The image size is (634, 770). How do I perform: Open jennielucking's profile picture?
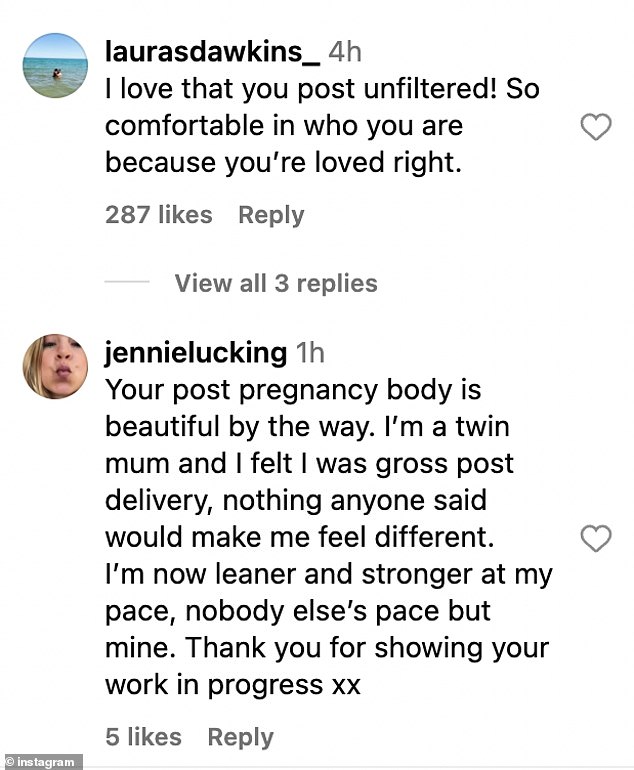coord(55,366)
